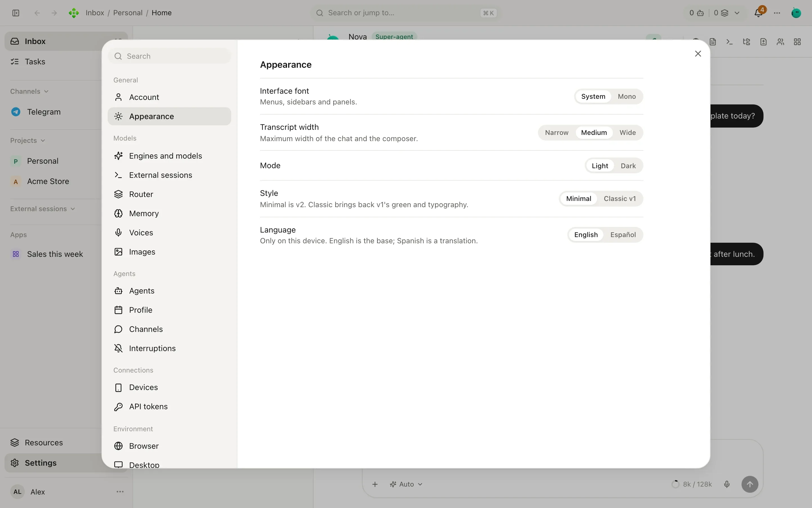Screen dimensions: 812x508
Task: Collapse the Channels section
Action: point(29,91)
